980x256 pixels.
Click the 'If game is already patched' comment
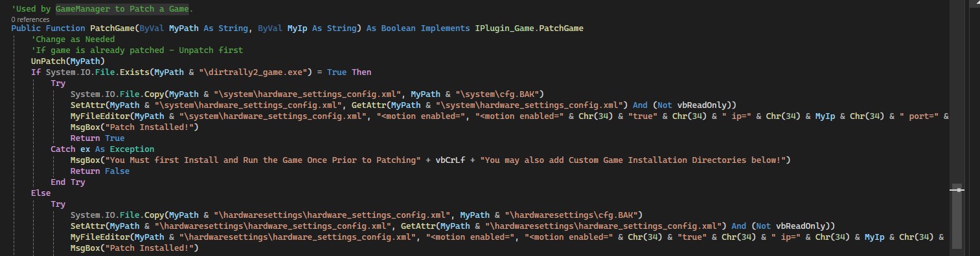coord(137,50)
